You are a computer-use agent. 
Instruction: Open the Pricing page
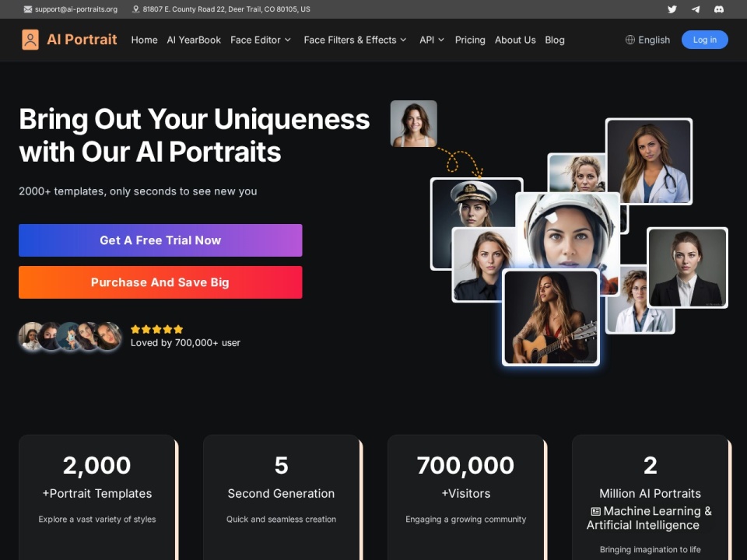click(x=470, y=40)
